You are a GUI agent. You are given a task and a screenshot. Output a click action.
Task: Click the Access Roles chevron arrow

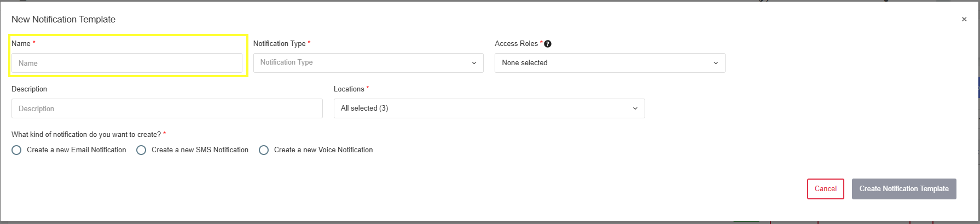[x=716, y=63]
